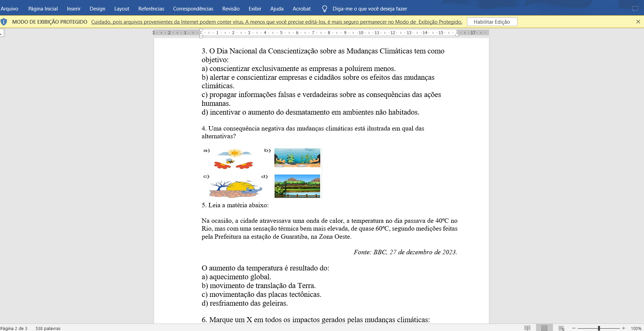Open the Correspondências tab
The height and width of the screenshot is (331, 644).
[x=193, y=9]
